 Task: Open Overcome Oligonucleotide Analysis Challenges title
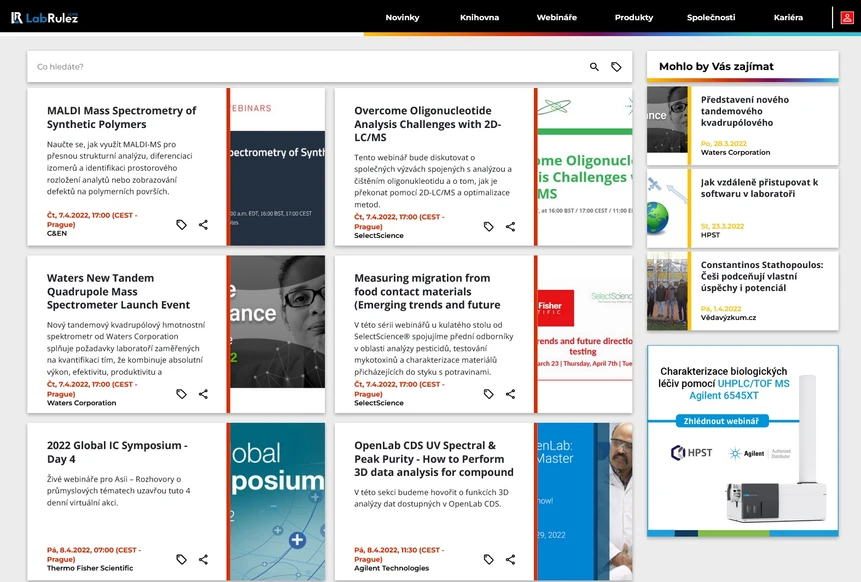[x=427, y=124]
